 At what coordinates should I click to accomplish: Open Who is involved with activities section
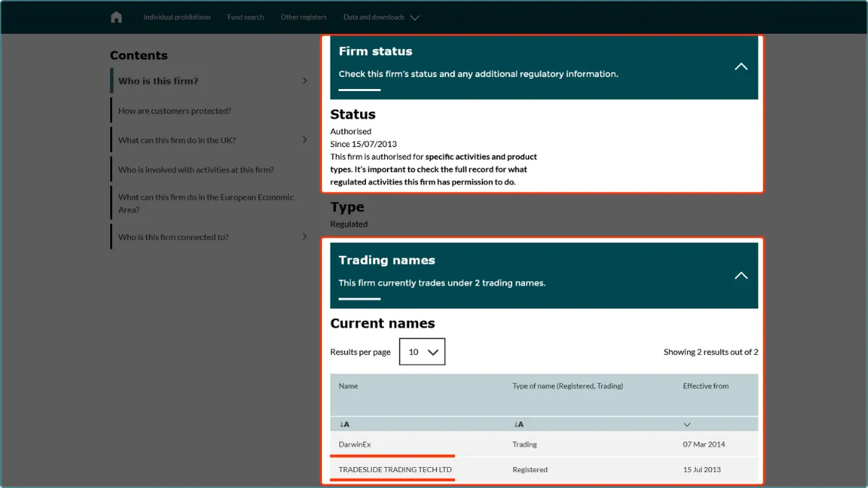click(x=196, y=170)
